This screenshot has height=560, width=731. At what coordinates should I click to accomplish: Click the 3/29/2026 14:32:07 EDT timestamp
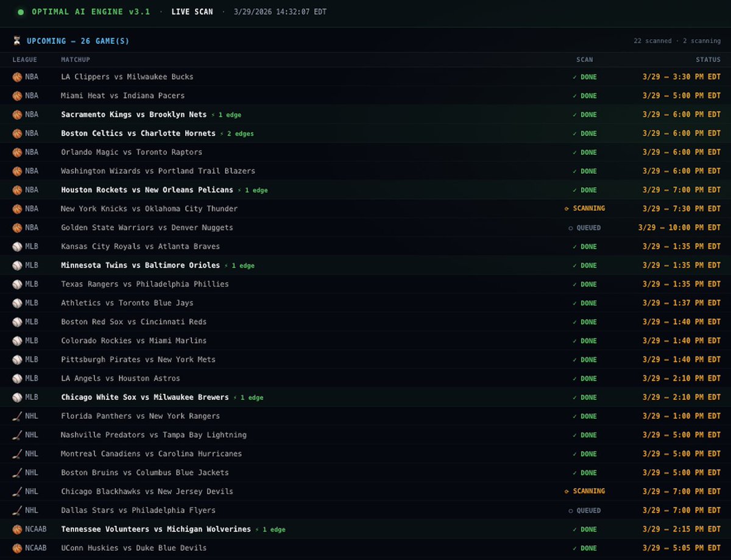click(280, 12)
